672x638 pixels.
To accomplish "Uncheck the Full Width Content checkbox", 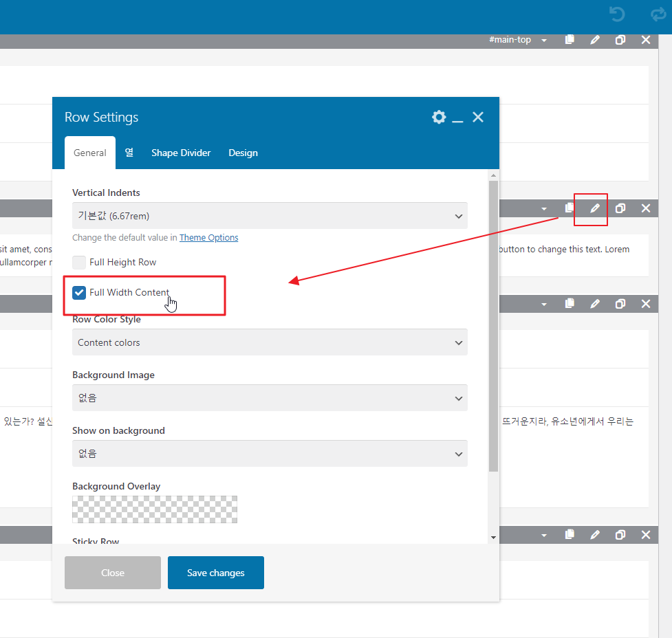I will pos(79,293).
